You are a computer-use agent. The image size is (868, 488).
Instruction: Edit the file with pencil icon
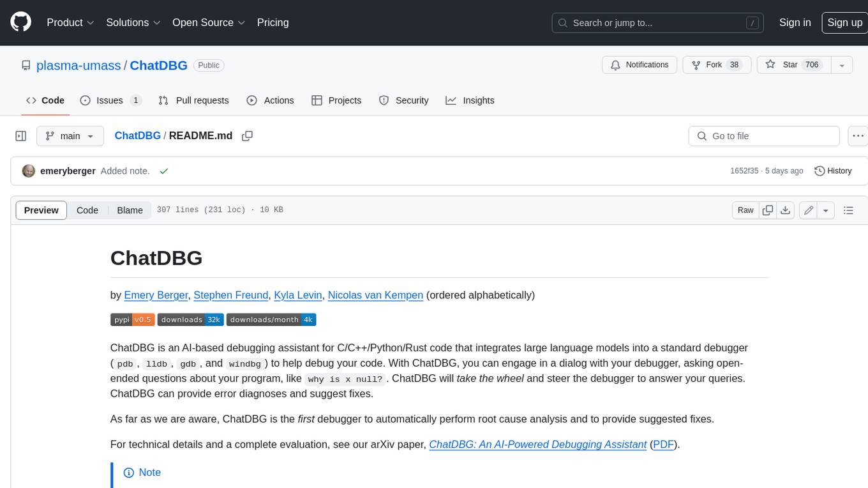coord(809,210)
